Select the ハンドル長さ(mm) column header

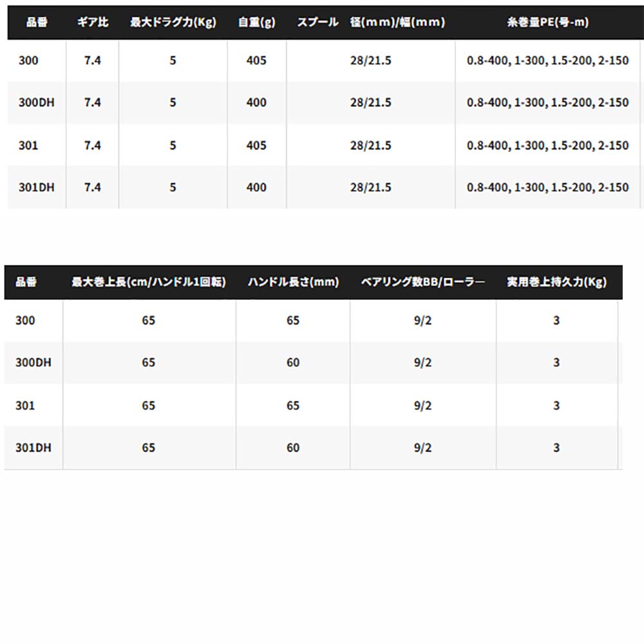click(x=293, y=282)
